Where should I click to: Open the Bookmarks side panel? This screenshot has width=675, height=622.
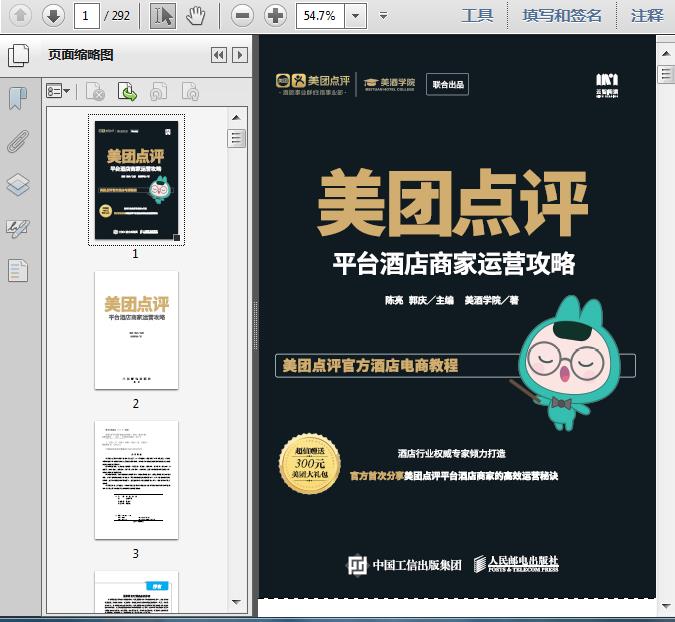18,98
